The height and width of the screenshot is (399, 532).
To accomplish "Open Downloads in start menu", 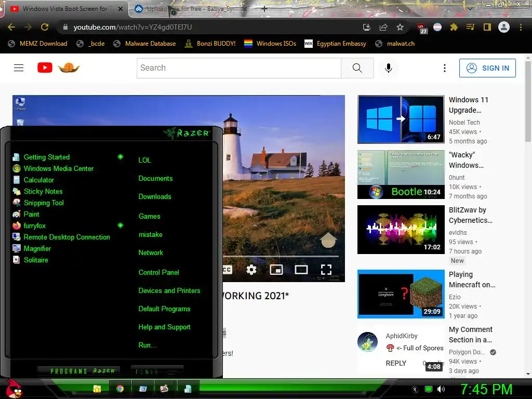I will point(155,196).
